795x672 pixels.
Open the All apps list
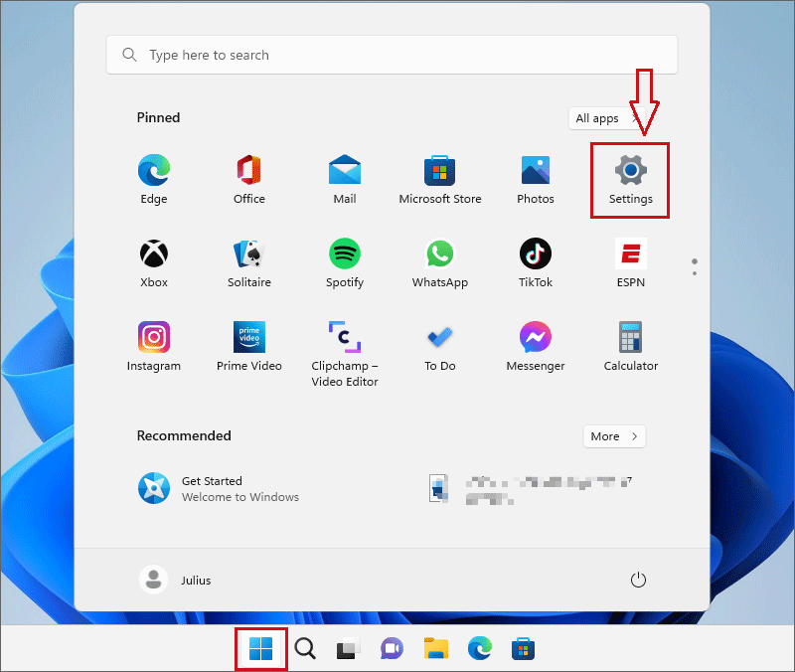pos(606,118)
